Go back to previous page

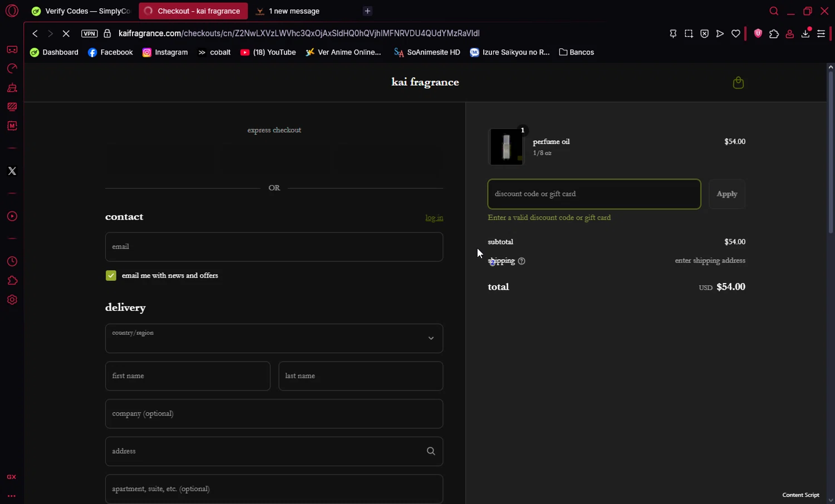click(35, 33)
